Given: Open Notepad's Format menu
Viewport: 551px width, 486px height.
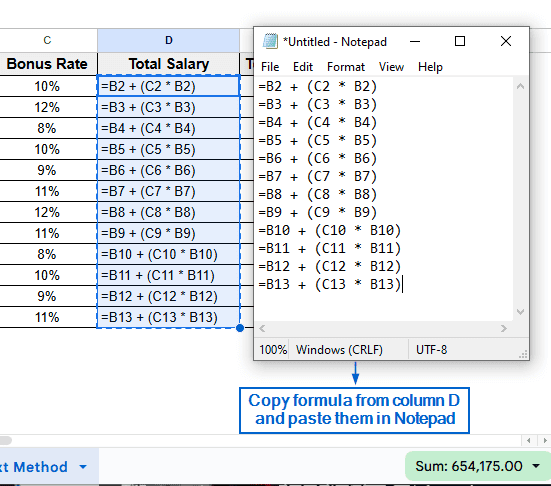Looking at the screenshot, I should [x=346, y=67].
